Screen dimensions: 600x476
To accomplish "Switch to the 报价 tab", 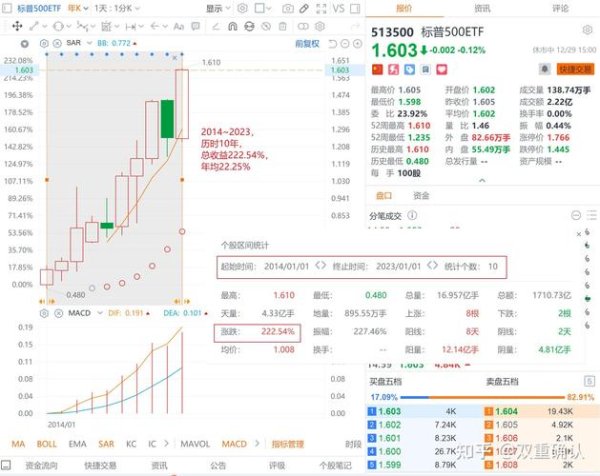I will point(404,8).
